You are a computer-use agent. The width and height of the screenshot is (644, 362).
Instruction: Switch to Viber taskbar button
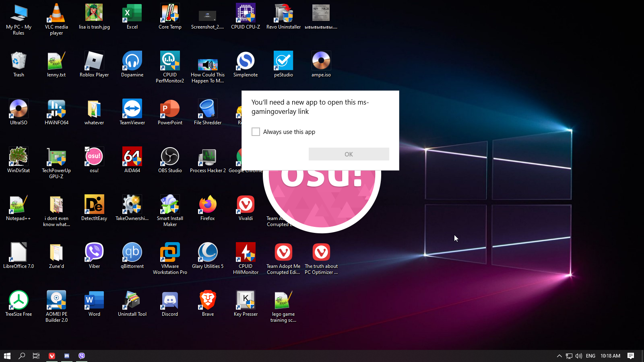82,356
